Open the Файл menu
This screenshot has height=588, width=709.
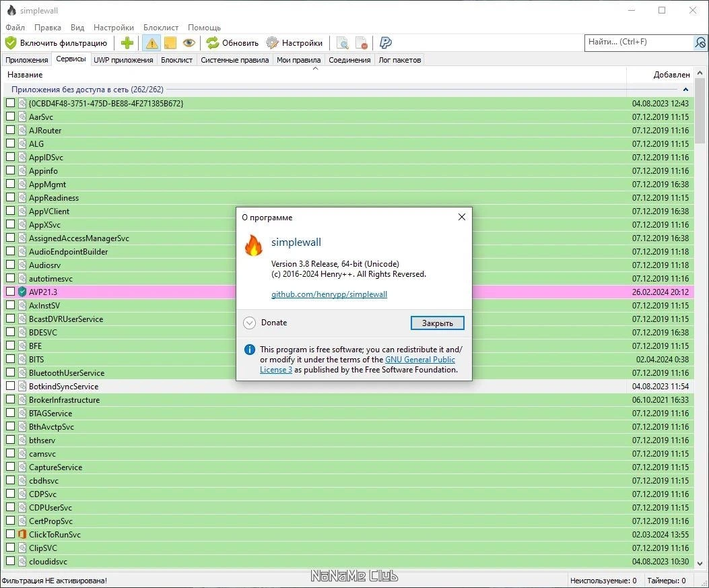[15, 28]
